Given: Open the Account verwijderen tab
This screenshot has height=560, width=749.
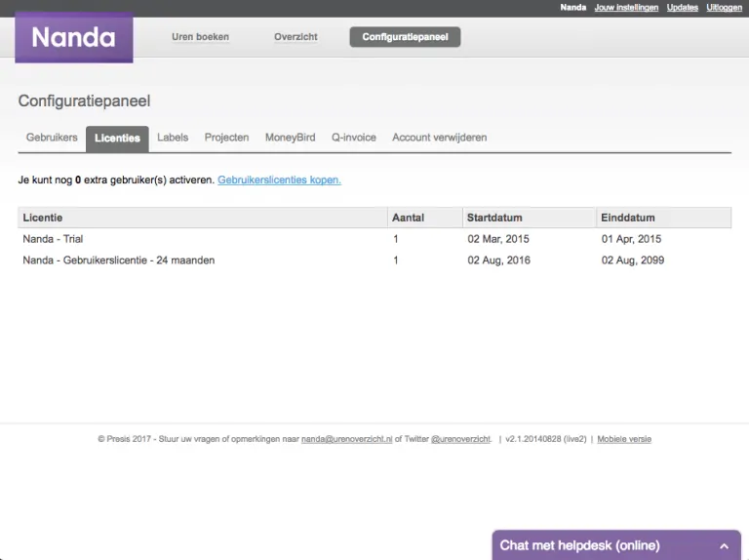Looking at the screenshot, I should point(440,138).
